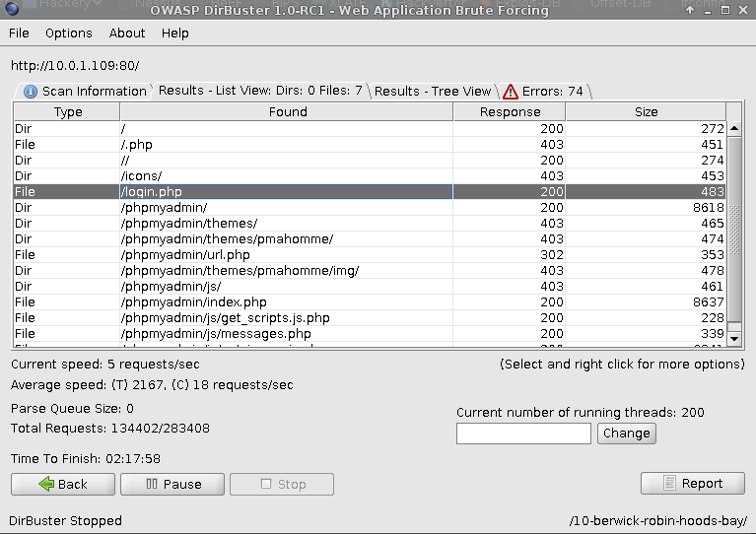Open the Help menu
This screenshot has height=534, width=756.
174,33
